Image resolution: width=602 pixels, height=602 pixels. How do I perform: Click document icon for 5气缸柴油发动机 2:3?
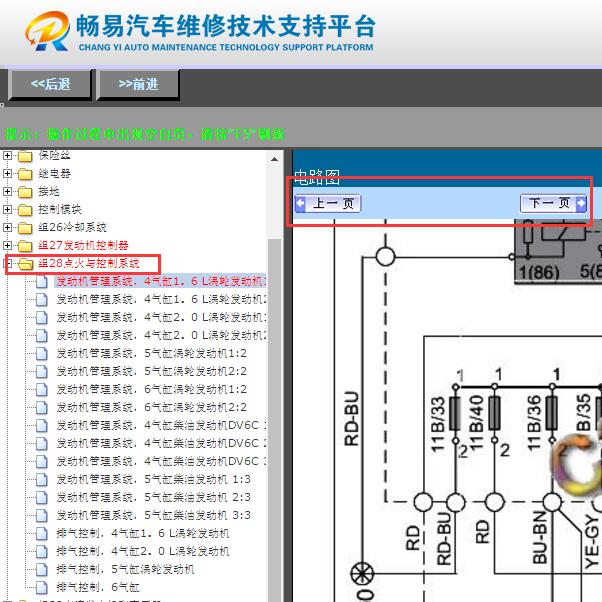click(41, 498)
